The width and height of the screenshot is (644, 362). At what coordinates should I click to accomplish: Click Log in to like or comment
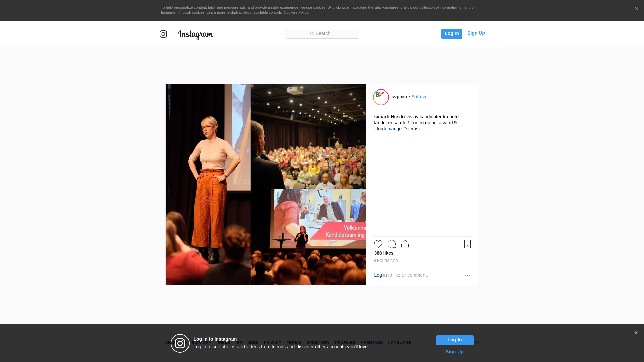380,275
